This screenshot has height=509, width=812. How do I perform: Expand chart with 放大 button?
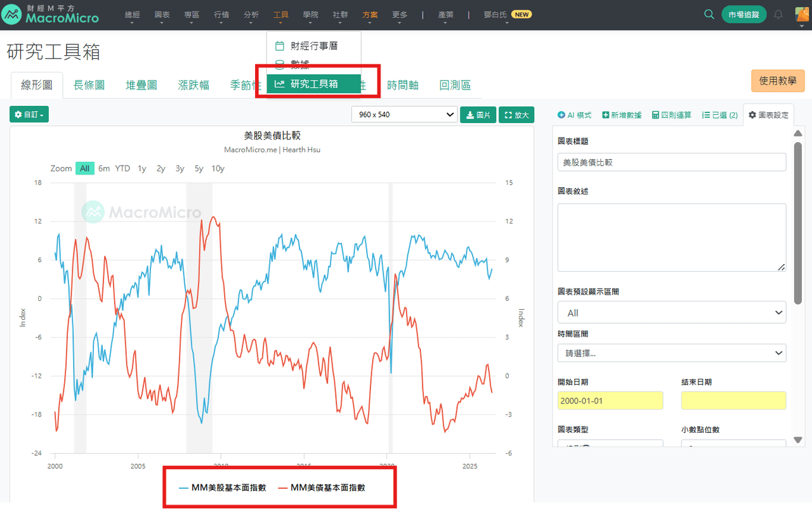pos(516,115)
